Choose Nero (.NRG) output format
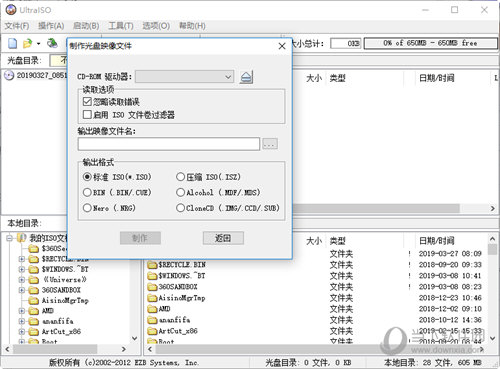Viewport: 500px width, 369px height. click(x=87, y=208)
